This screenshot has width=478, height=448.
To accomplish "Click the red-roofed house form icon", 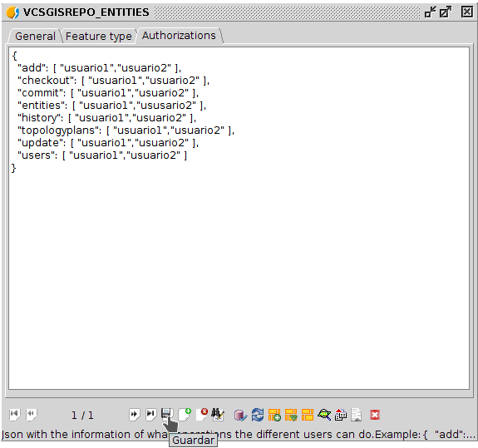I will (x=341, y=415).
